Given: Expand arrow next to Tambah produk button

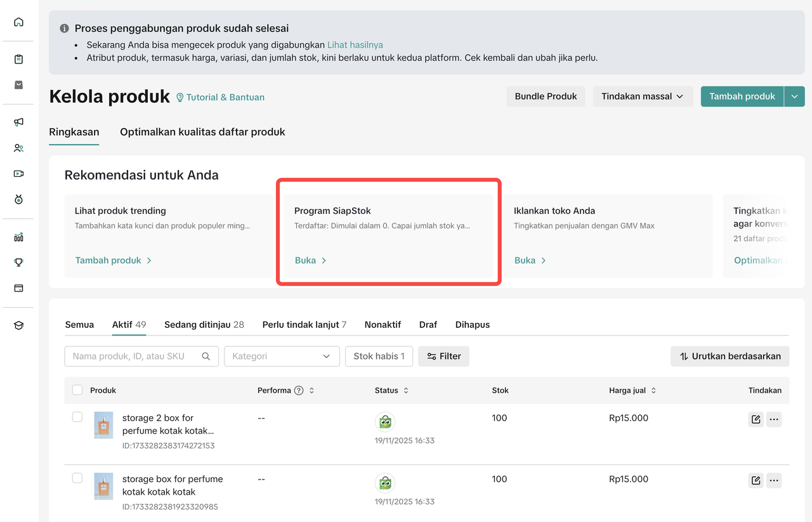Looking at the screenshot, I should coord(795,96).
